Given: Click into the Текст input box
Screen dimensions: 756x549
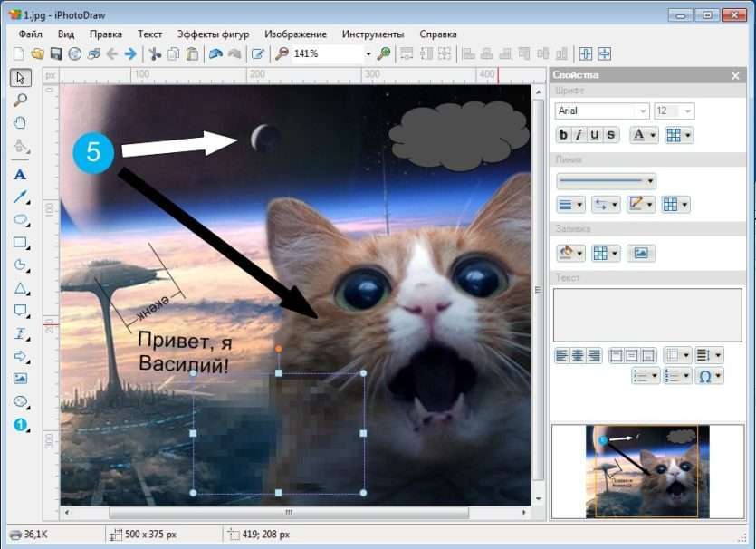Looking at the screenshot, I should coord(647,315).
